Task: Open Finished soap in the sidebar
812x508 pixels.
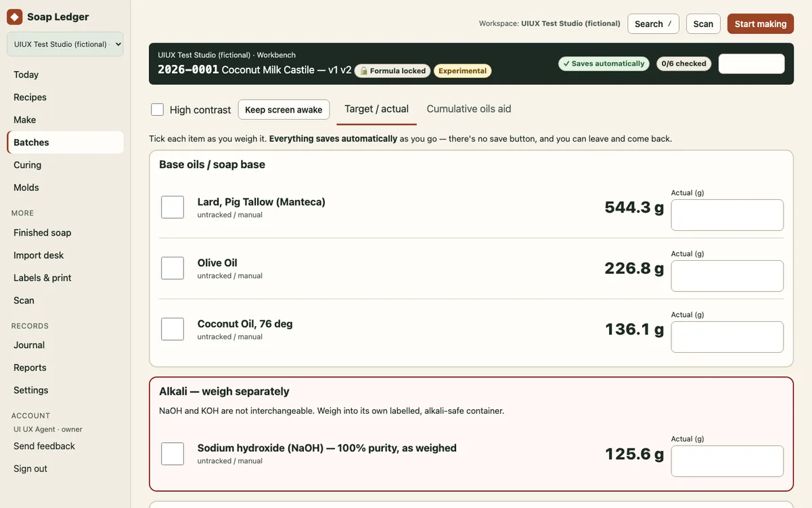Action: click(65, 233)
